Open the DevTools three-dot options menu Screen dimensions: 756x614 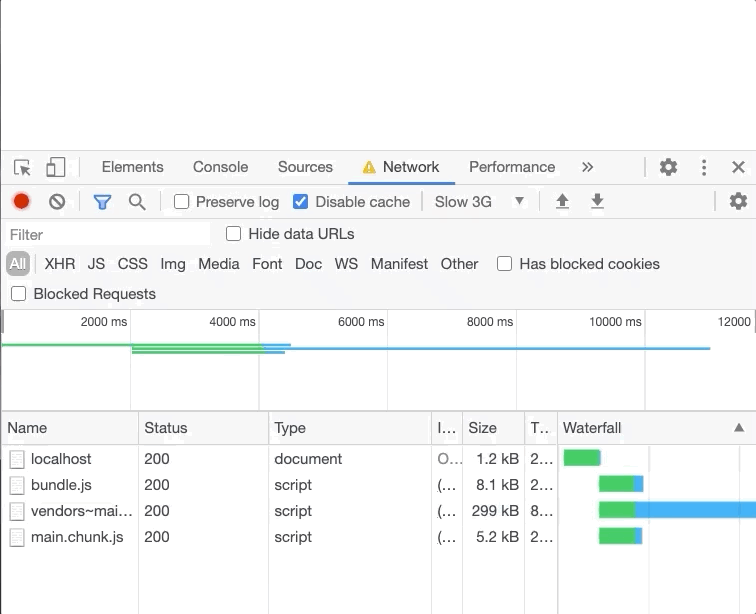coord(704,167)
